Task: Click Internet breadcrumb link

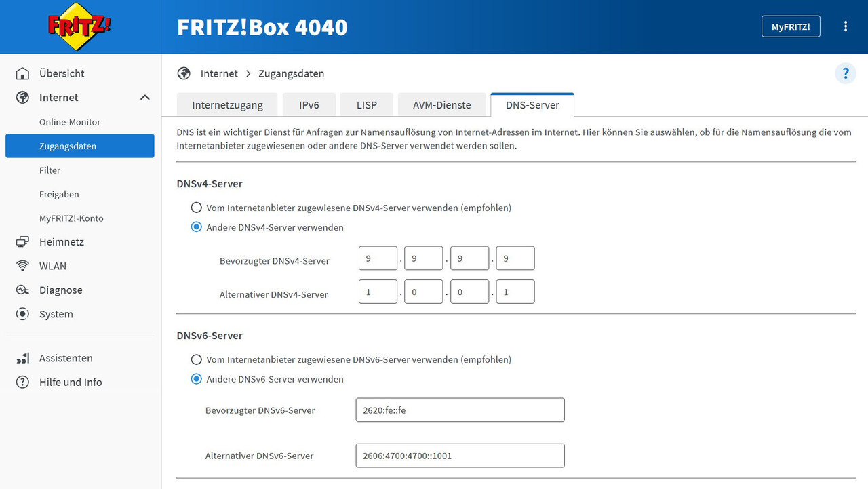Action: 219,73
